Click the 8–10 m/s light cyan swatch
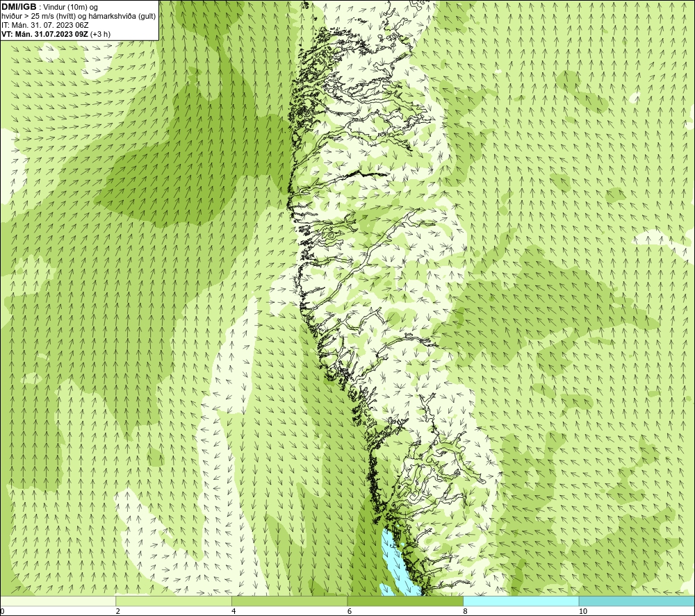Image resolution: width=695 pixels, height=616 pixels. 521,601
